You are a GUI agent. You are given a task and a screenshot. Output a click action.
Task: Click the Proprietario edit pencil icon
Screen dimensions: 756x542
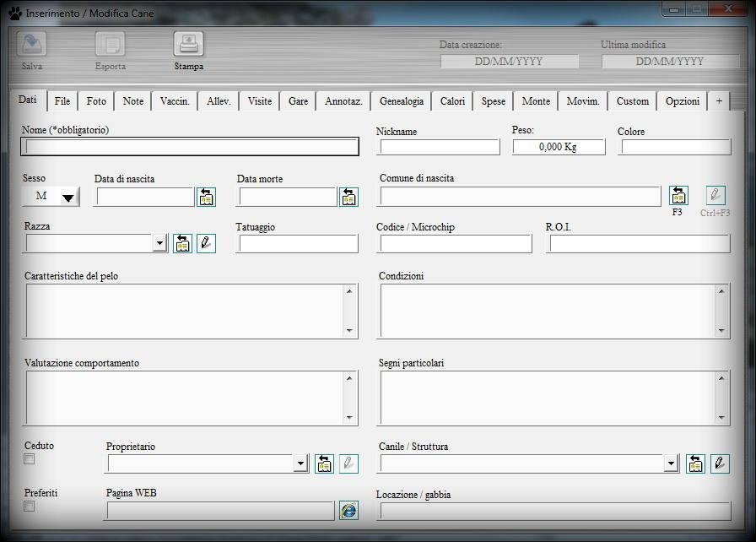pyautogui.click(x=348, y=463)
